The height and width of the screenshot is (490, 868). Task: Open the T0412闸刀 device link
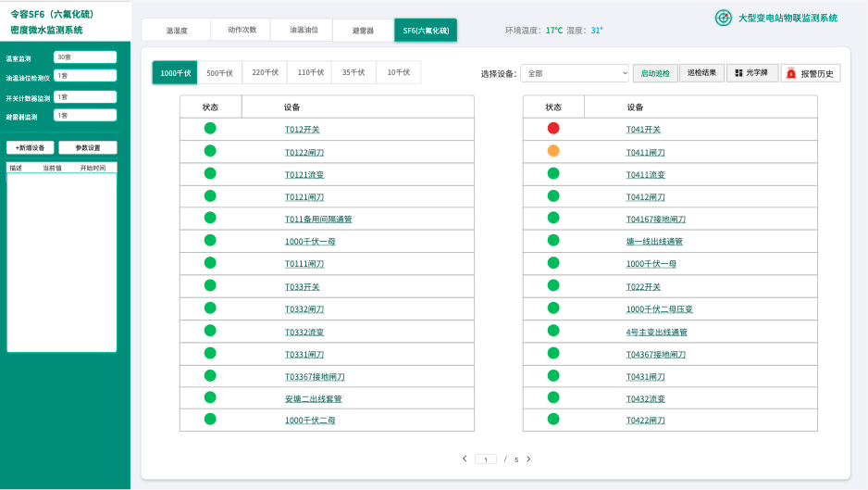pos(646,197)
